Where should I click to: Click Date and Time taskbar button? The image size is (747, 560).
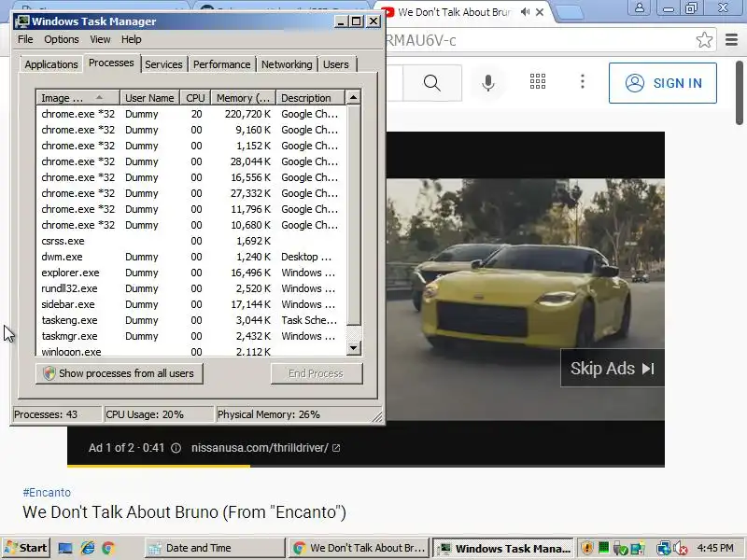coord(215,548)
